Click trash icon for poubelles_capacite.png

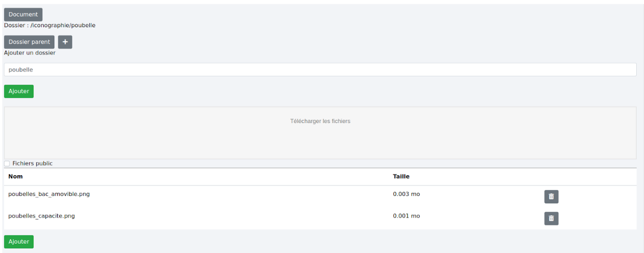(x=551, y=218)
